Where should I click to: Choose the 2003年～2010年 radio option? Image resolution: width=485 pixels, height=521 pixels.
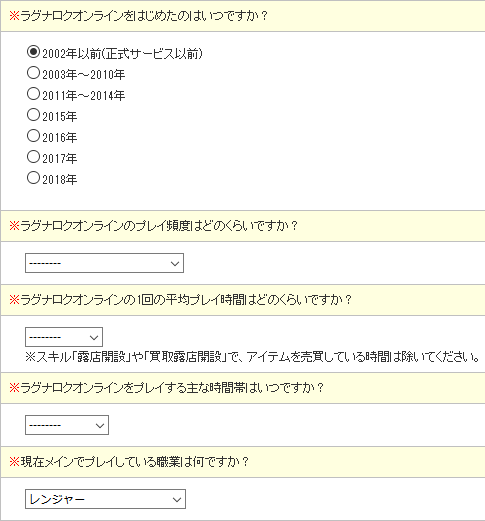pyautogui.click(x=33, y=73)
